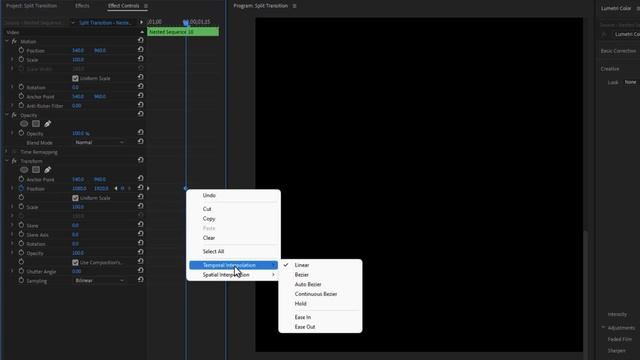The image size is (640, 360).
Task: Add or remove keyframe on Transform Position
Action: [122, 189]
